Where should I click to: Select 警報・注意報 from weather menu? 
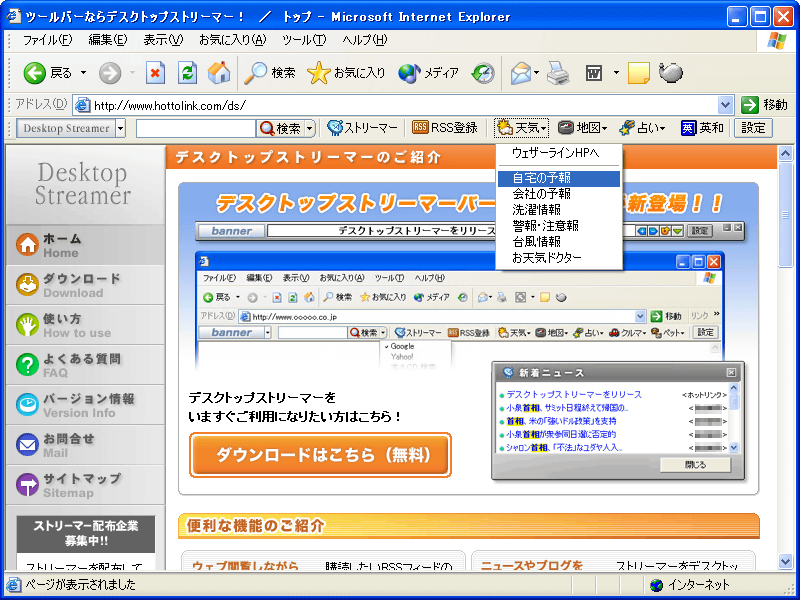tap(559, 226)
